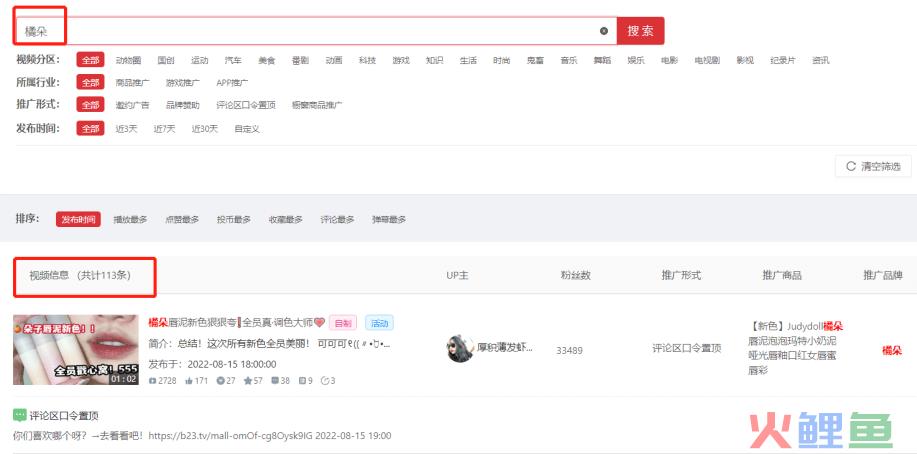Screen dimensions: 917x454
Task: Pick the 纪录片 category filter
Action: (x=782, y=60)
